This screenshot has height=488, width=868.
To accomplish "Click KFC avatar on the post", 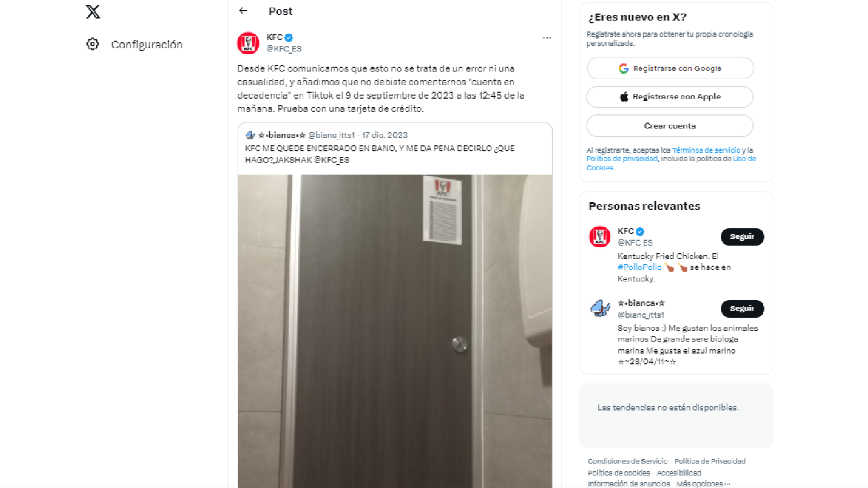I will (x=248, y=43).
